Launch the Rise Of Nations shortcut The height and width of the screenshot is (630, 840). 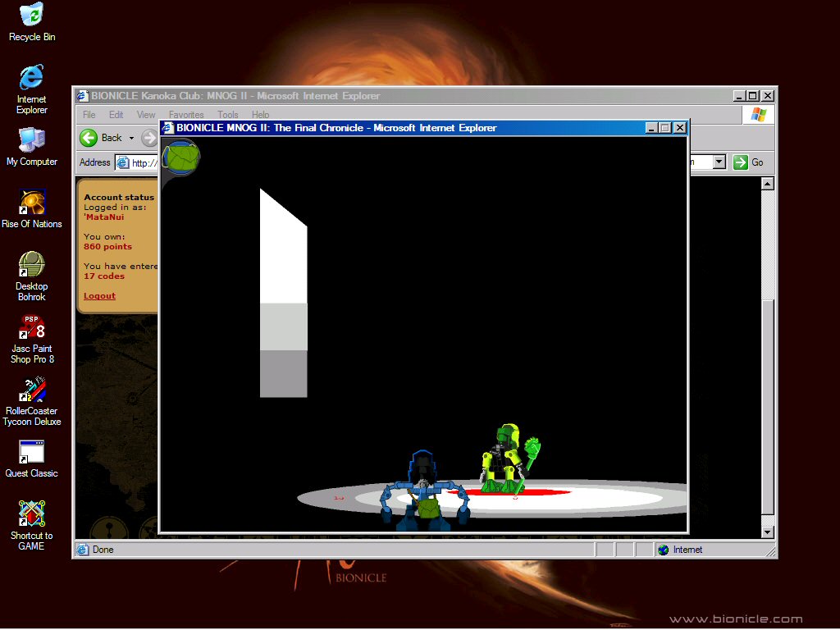point(32,209)
